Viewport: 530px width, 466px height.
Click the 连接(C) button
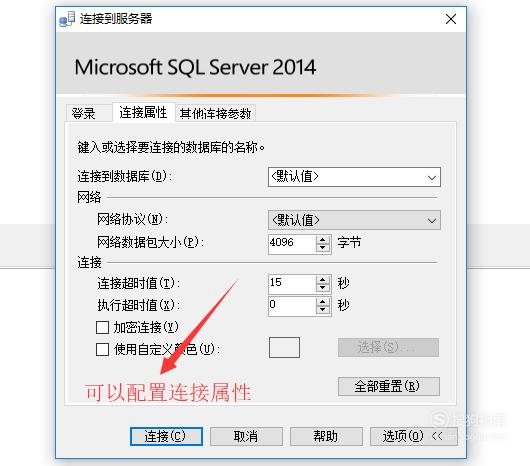click(166, 436)
